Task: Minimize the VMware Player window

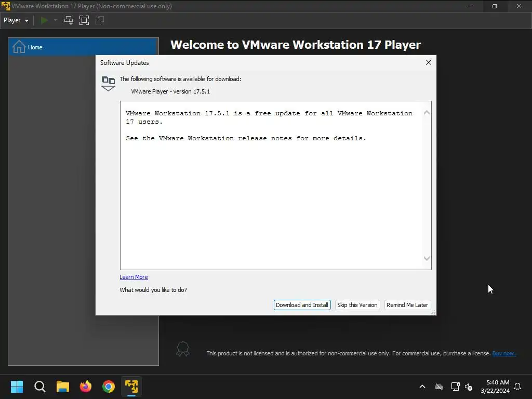Action: [x=470, y=6]
